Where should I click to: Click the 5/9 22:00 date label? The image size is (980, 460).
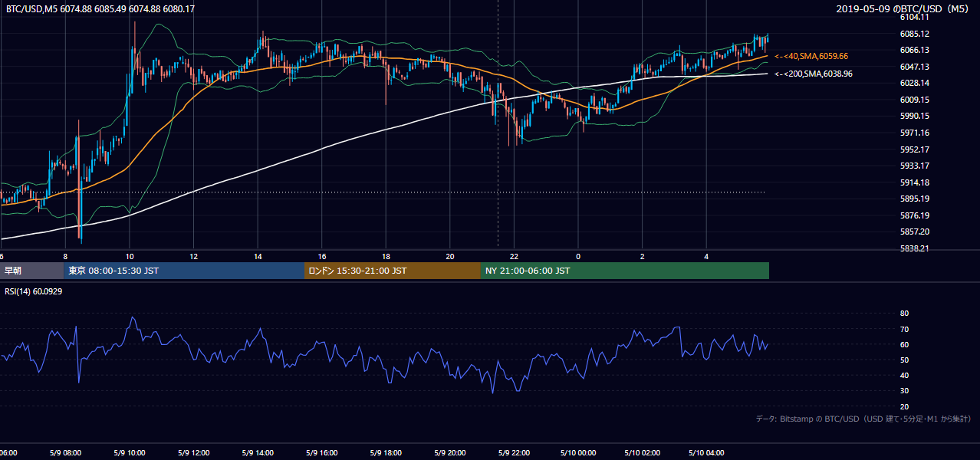(514, 453)
